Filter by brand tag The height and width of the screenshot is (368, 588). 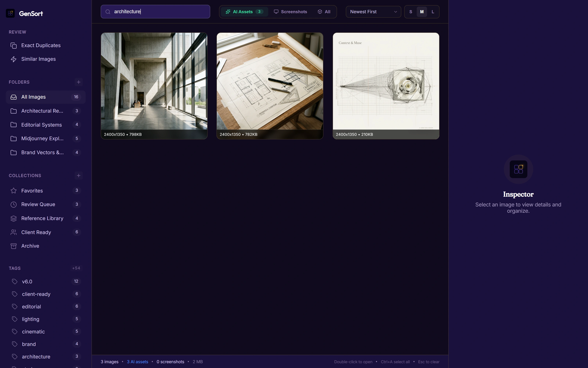(x=46, y=344)
